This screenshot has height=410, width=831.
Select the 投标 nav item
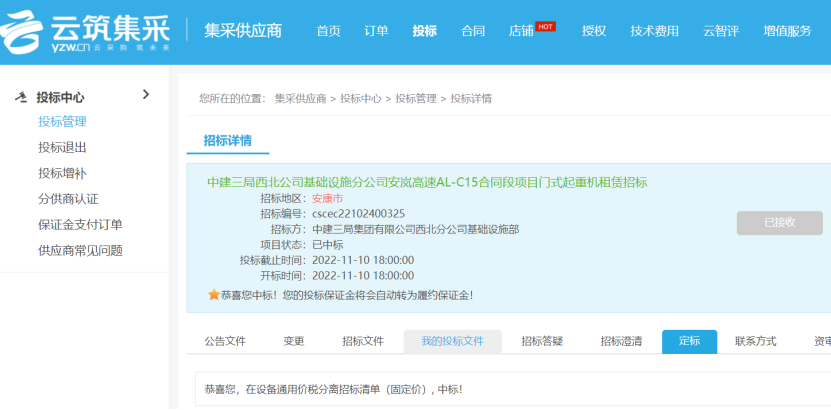[x=425, y=31]
